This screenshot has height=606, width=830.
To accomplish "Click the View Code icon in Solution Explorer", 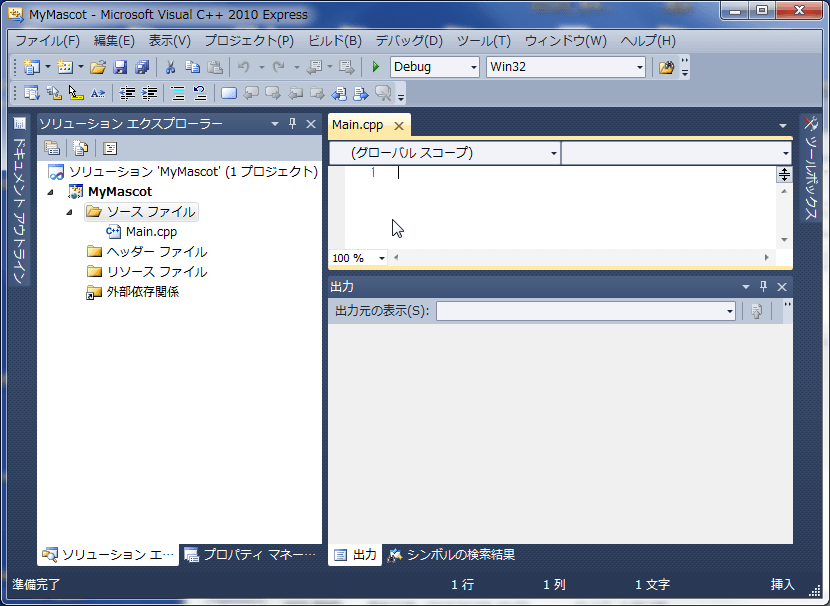I will pos(110,148).
